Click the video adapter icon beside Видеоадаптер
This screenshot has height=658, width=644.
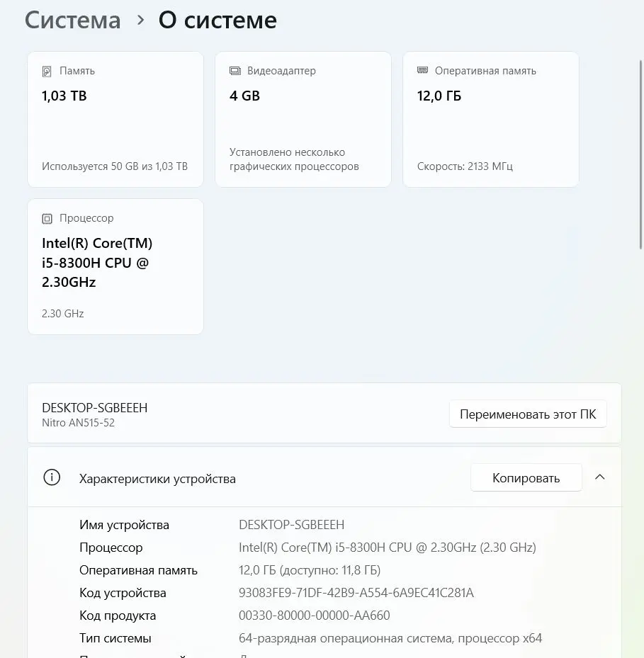(x=235, y=71)
